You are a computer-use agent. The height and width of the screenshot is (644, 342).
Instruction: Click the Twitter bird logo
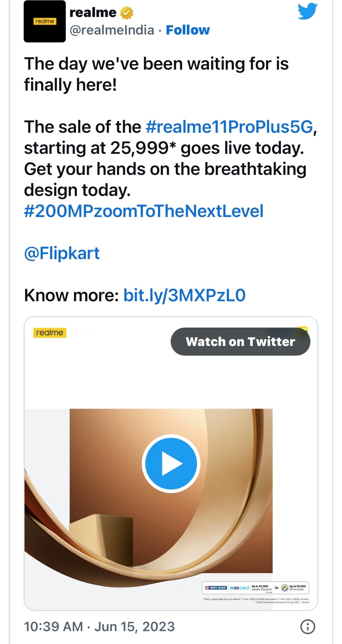click(x=308, y=11)
